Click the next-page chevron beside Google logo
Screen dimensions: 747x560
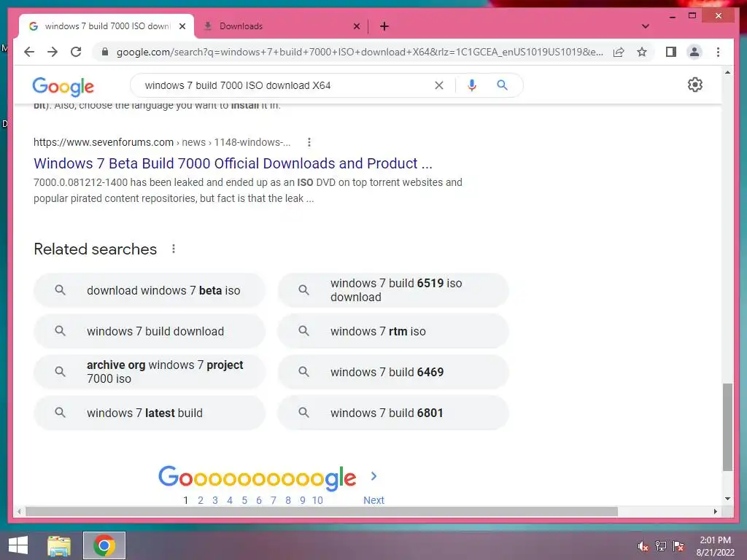tap(374, 475)
